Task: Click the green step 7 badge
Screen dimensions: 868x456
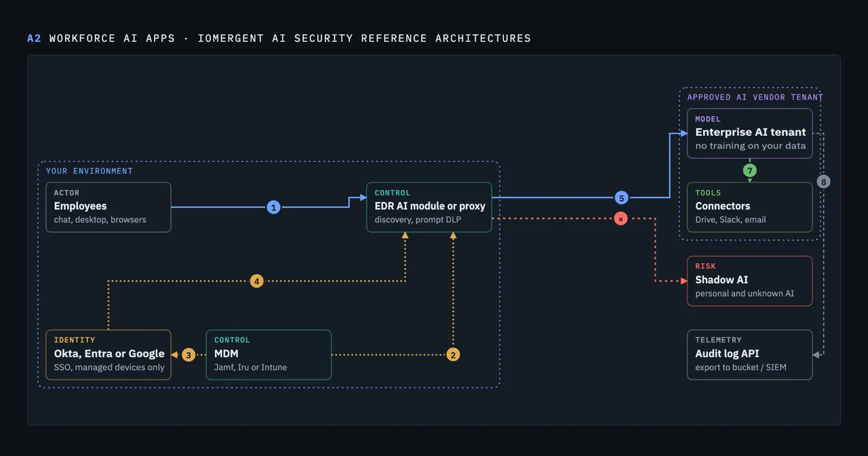Action: (749, 170)
